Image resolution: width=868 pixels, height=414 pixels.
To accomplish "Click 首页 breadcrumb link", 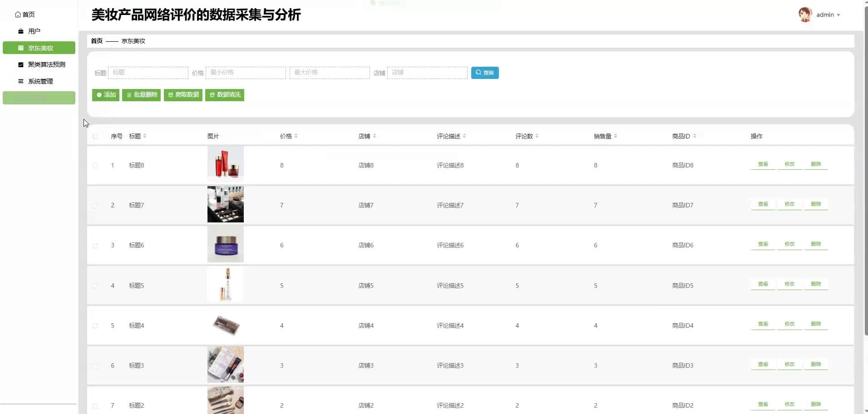I will coord(97,41).
